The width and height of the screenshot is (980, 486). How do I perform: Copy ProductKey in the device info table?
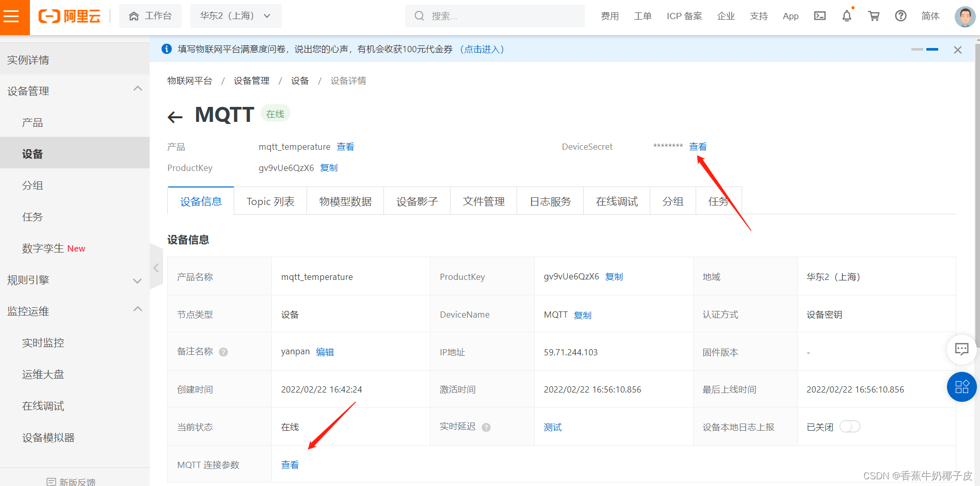click(x=614, y=277)
